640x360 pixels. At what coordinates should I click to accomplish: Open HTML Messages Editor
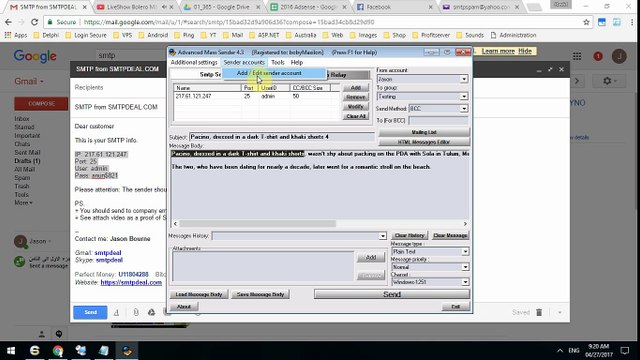pyautogui.click(x=424, y=142)
